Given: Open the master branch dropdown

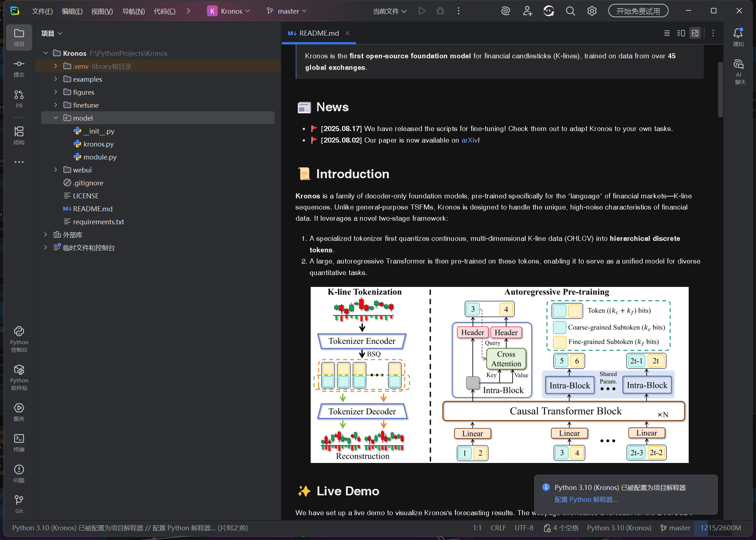Looking at the screenshot, I should coord(287,11).
